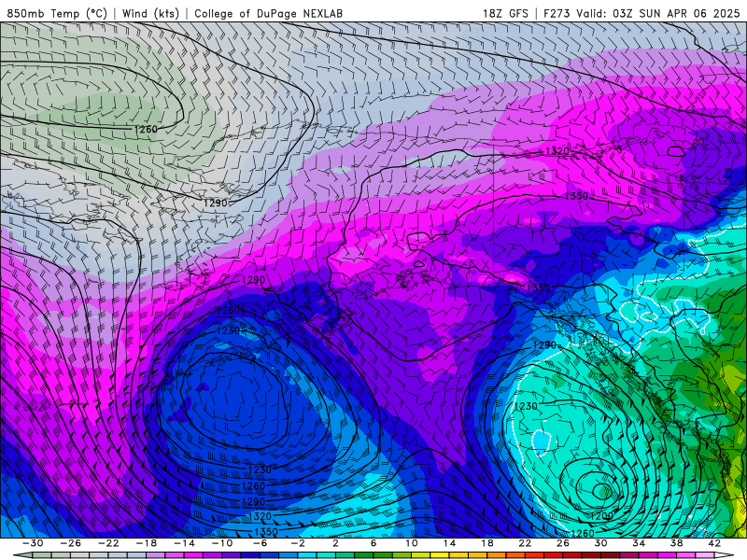Click the 30 color bar label
747x560 pixels.
[x=600, y=543]
